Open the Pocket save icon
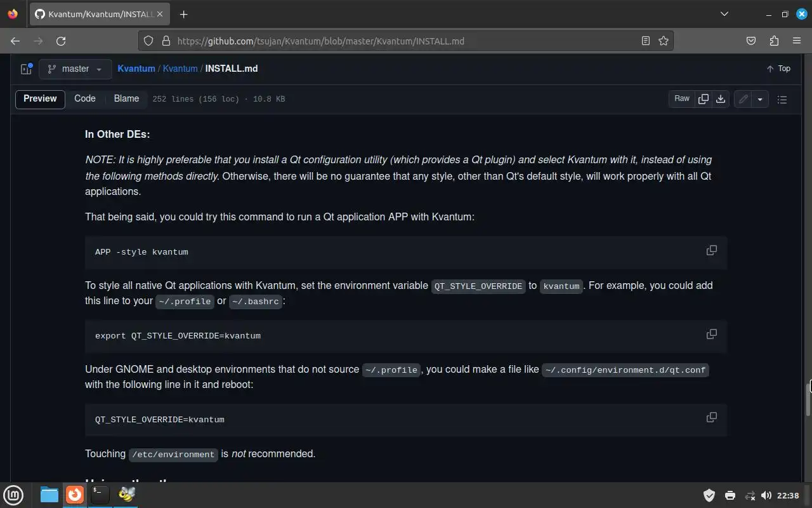Screen dimensions: 812x508 tap(751, 41)
